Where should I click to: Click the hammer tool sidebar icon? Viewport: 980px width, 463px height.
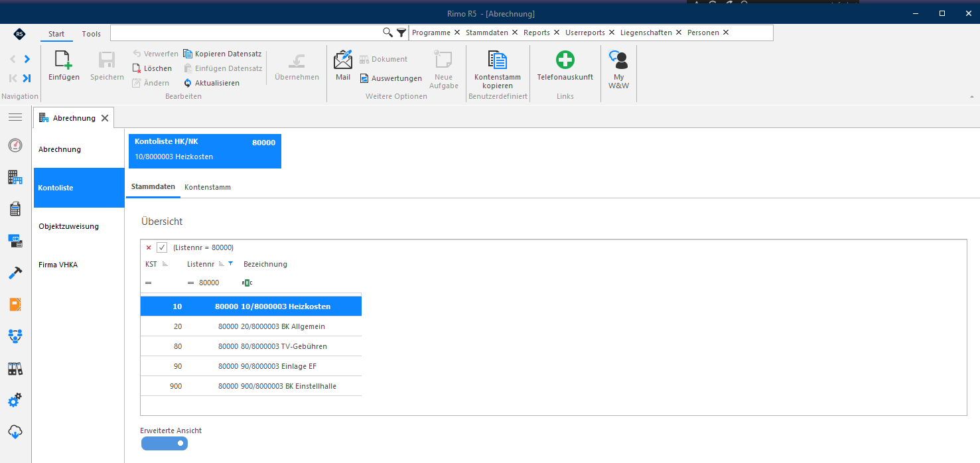coord(15,273)
